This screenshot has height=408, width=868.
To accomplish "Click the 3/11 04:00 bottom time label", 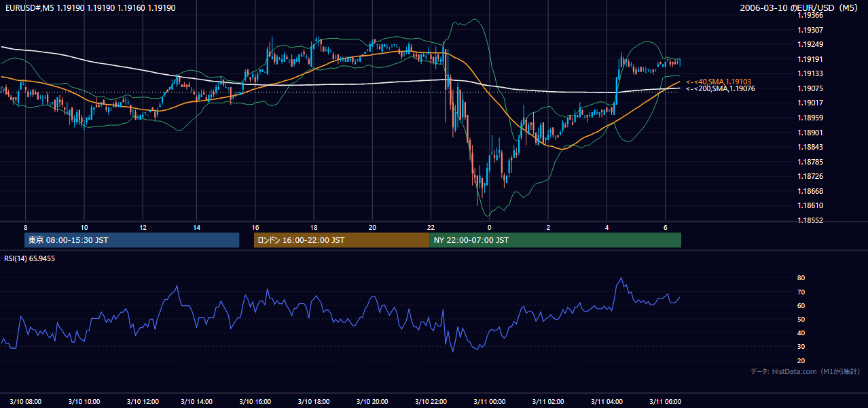I will tap(606, 401).
